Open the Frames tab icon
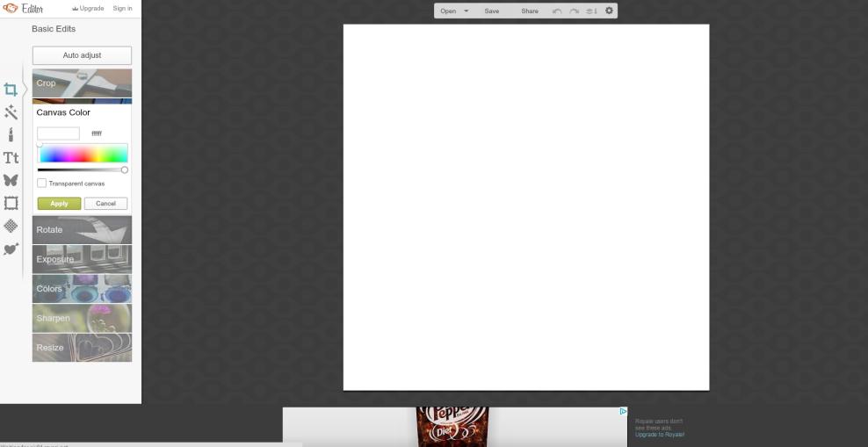Image resolution: width=868 pixels, height=447 pixels. coord(11,203)
